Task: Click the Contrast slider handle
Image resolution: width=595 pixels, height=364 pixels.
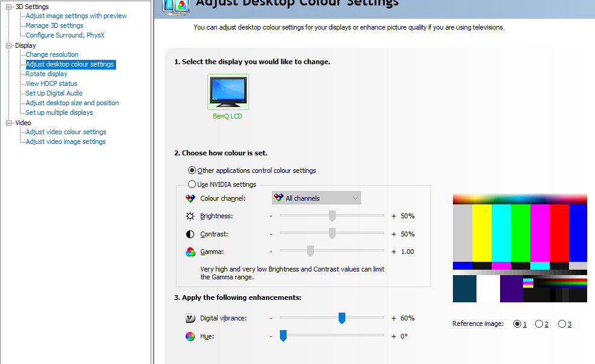Action: point(332,233)
